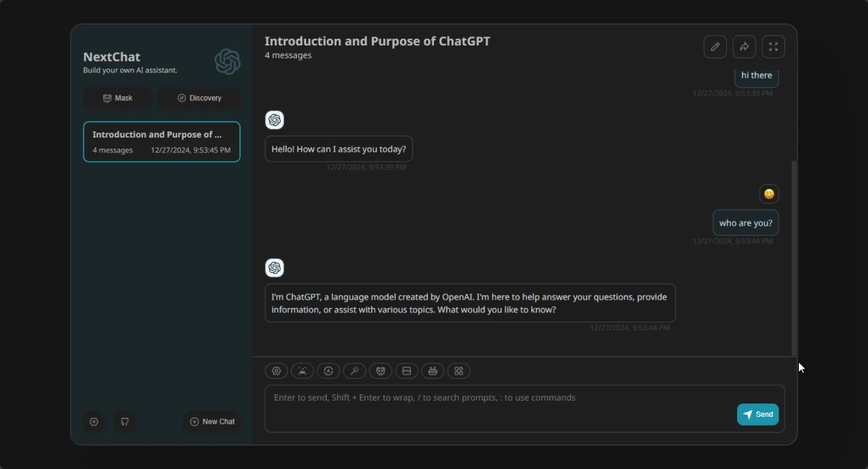Click the 'Hello! How can I assist you today?' message
868x469 pixels.
point(338,149)
